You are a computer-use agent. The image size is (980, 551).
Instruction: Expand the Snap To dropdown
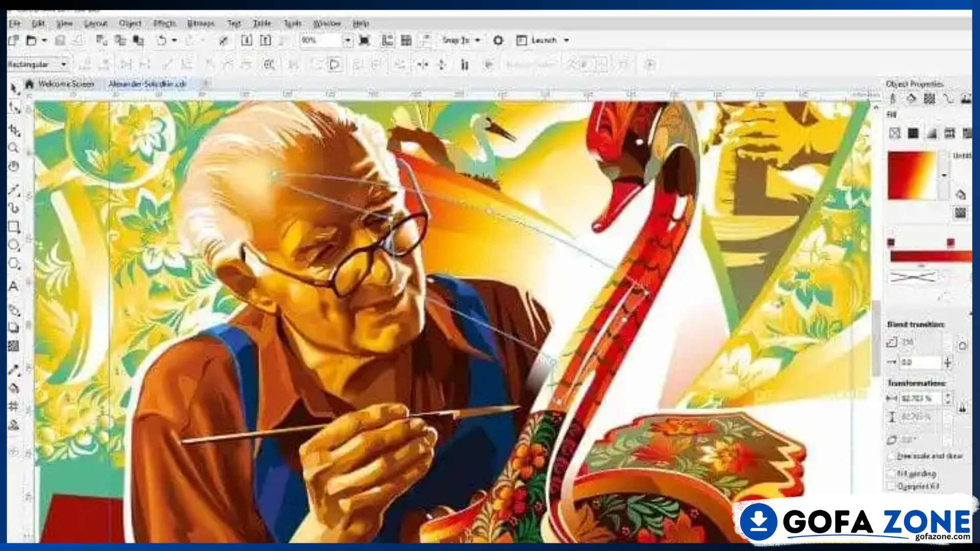tap(478, 40)
